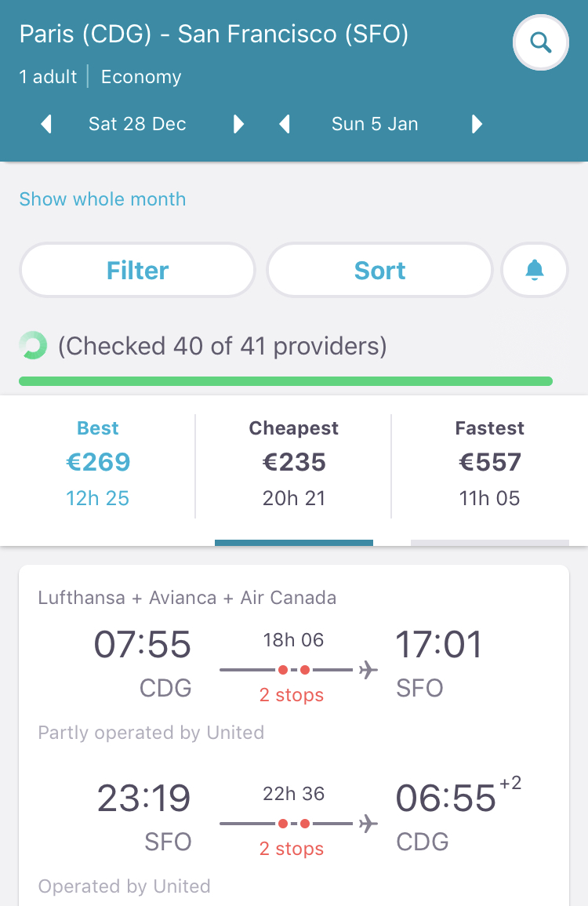Move return date later with right arrow
Viewport: 588px width, 906px height.
click(x=477, y=124)
